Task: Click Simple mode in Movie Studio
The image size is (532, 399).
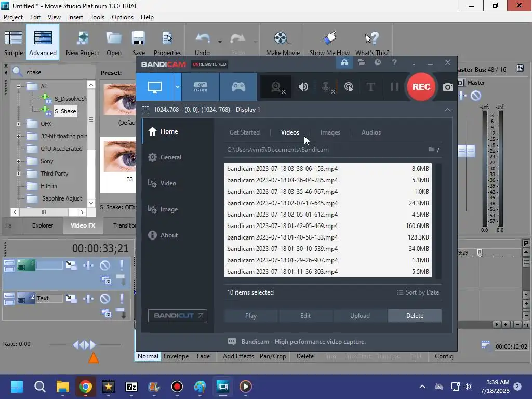Action: coord(13,43)
